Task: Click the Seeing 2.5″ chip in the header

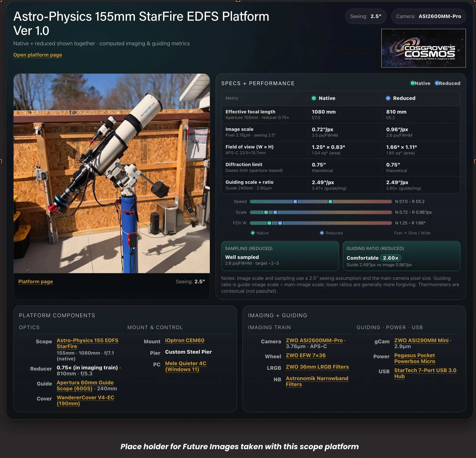Action: (366, 16)
